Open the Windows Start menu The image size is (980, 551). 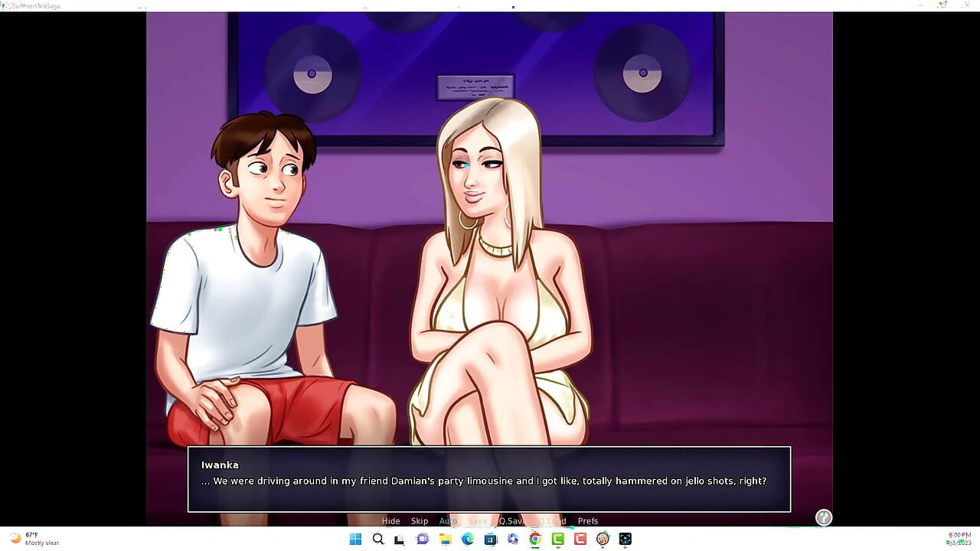click(355, 539)
